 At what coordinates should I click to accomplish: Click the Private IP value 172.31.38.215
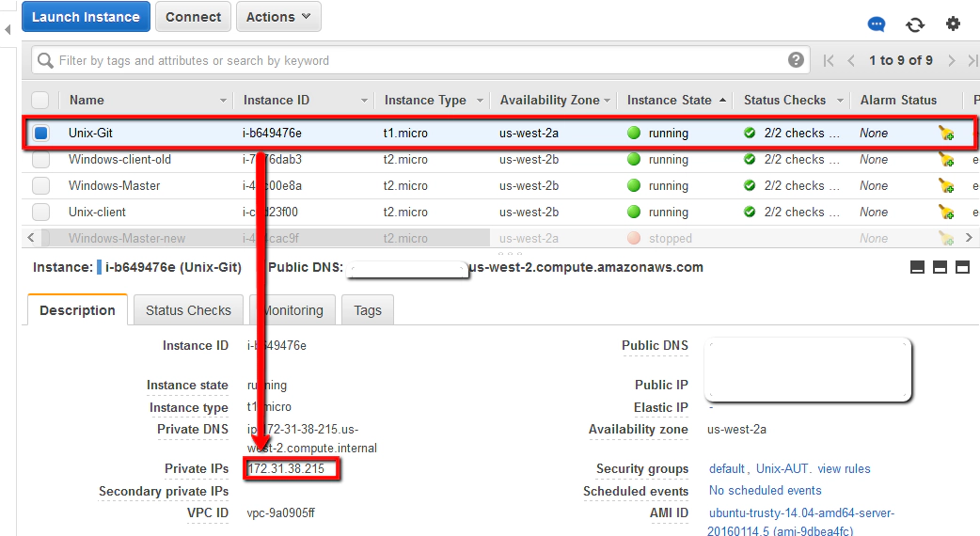(286, 468)
